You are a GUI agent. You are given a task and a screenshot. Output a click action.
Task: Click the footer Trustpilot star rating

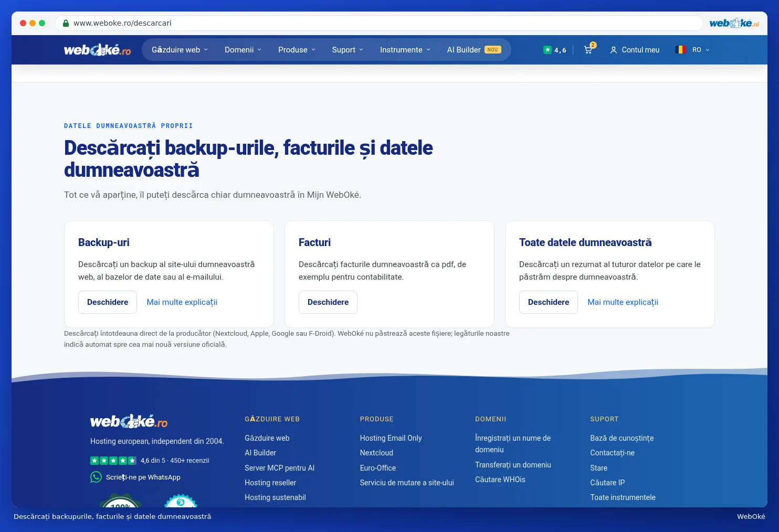(113, 461)
